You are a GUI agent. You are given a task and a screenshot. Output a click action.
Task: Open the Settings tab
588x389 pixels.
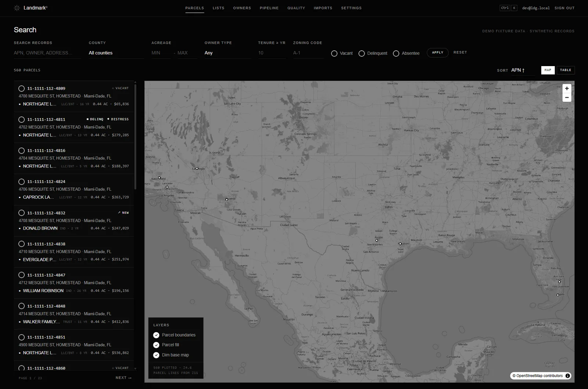pos(351,8)
